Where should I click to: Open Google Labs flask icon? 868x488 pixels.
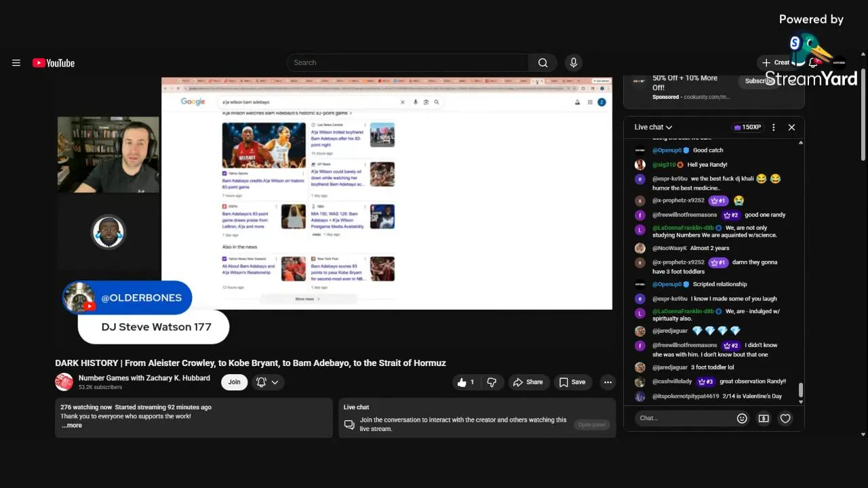578,102
